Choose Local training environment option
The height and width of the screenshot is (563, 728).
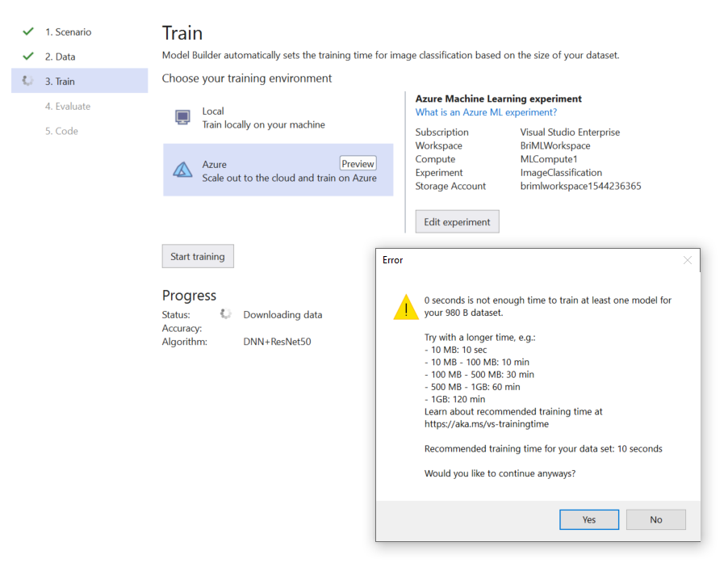pos(278,117)
